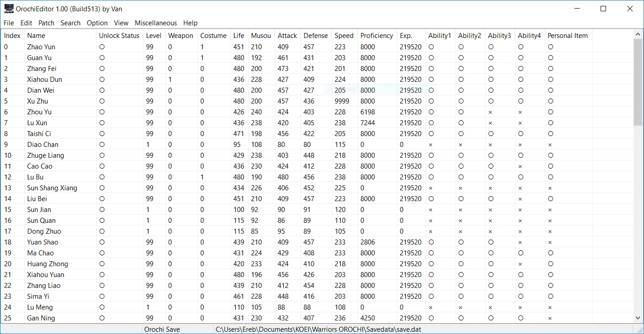This screenshot has height=334, width=644.
Task: Open the Option menu
Action: [97, 23]
